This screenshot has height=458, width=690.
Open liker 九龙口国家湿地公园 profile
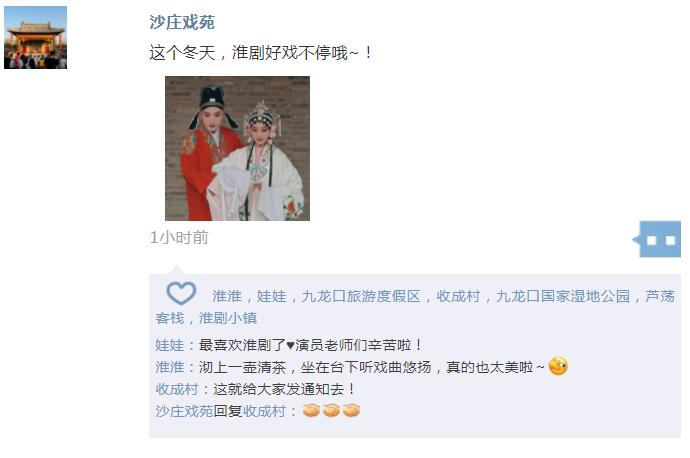(563, 297)
